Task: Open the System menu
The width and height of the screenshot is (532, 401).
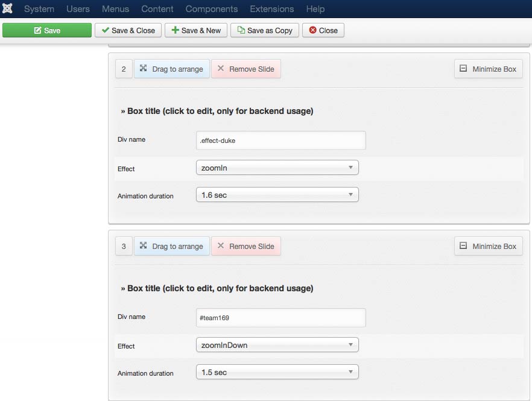Action: point(39,9)
